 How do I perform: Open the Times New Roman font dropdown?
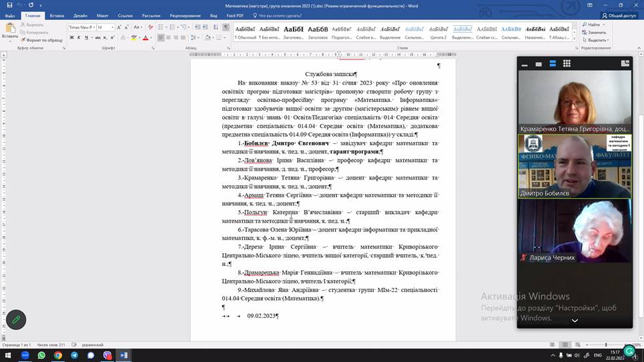click(x=81, y=27)
